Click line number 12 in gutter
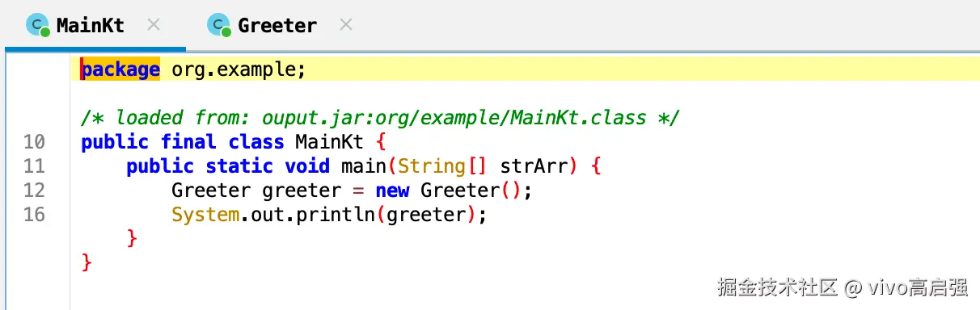The width and height of the screenshot is (980, 310). click(34, 191)
